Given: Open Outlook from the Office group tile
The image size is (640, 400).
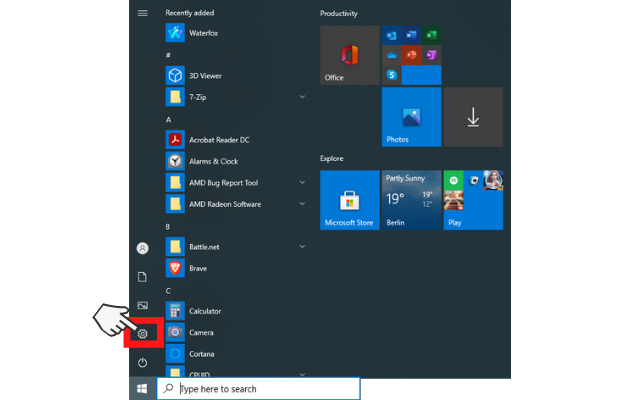Looking at the screenshot, I should tap(392, 36).
